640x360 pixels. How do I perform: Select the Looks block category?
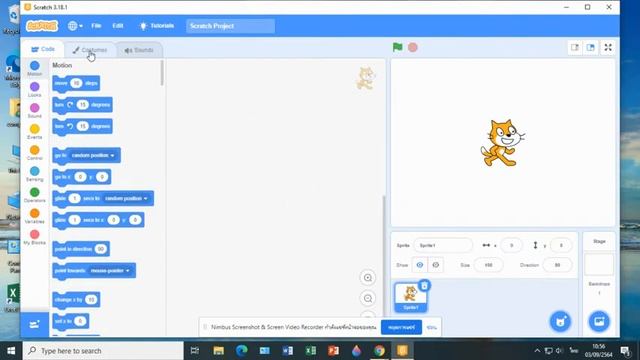coord(35,89)
